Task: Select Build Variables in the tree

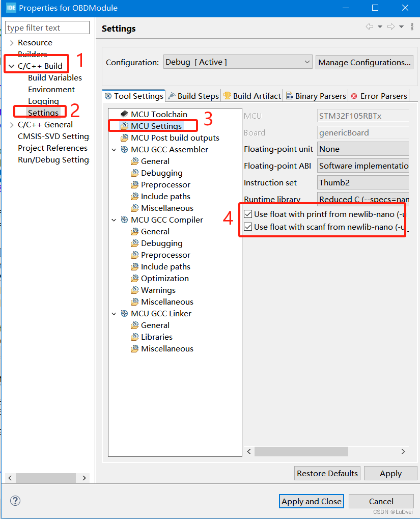Action: click(x=55, y=78)
